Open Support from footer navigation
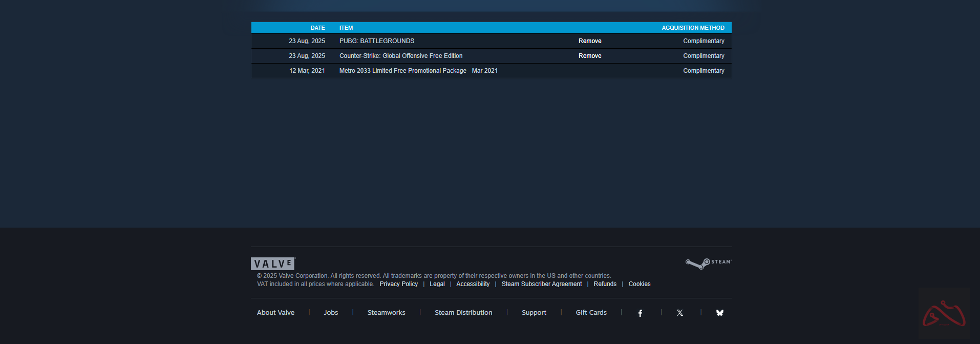This screenshot has width=980, height=344. (x=534, y=313)
